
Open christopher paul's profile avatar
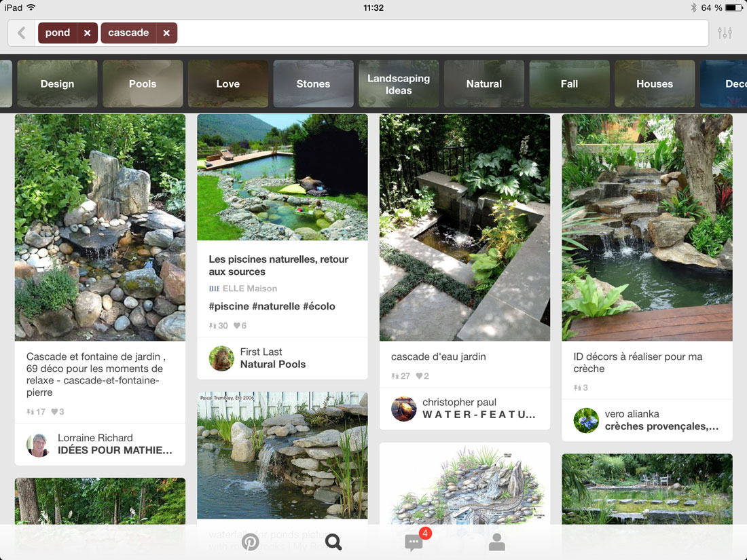pos(404,409)
